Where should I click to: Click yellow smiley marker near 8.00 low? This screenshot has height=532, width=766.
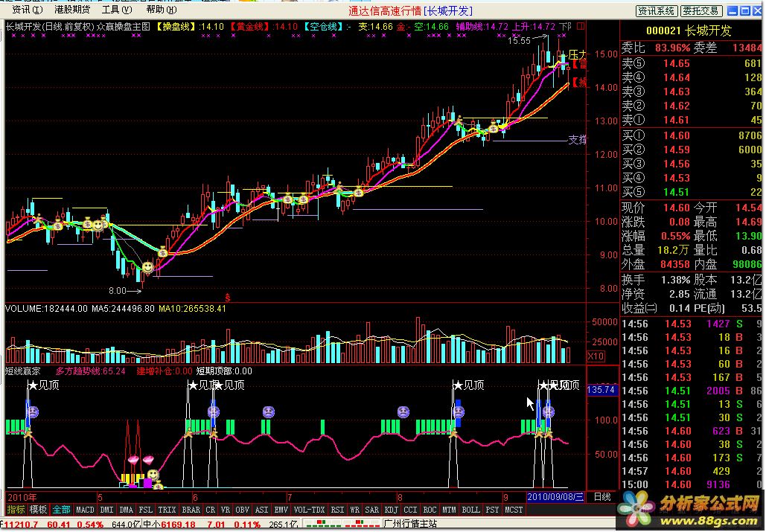(x=147, y=267)
